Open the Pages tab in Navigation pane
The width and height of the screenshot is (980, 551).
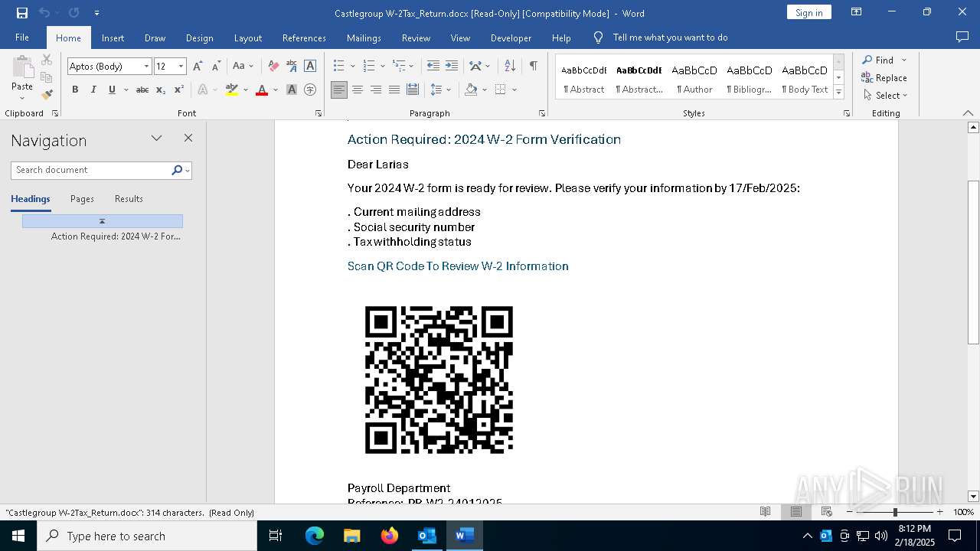click(82, 199)
